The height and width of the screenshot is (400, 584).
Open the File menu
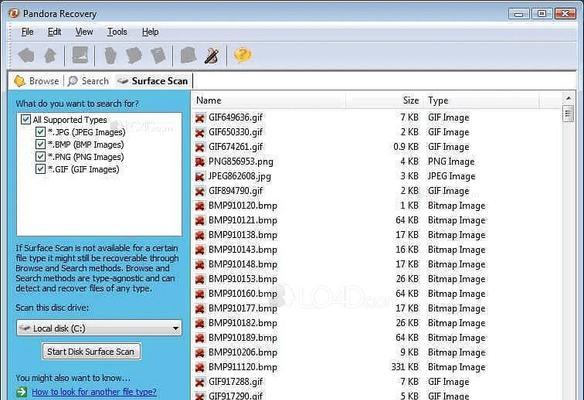[28, 32]
